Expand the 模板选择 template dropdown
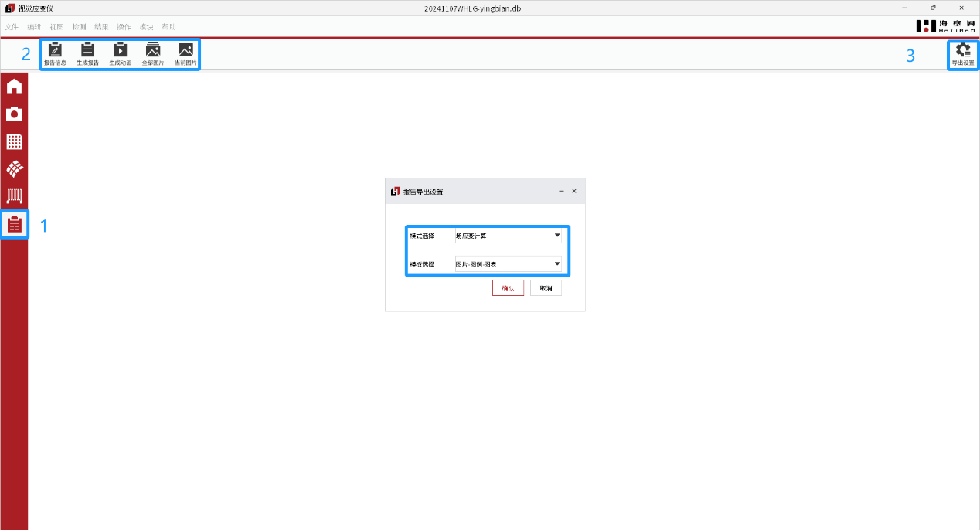Screen dimensions: 980x530 508,264
